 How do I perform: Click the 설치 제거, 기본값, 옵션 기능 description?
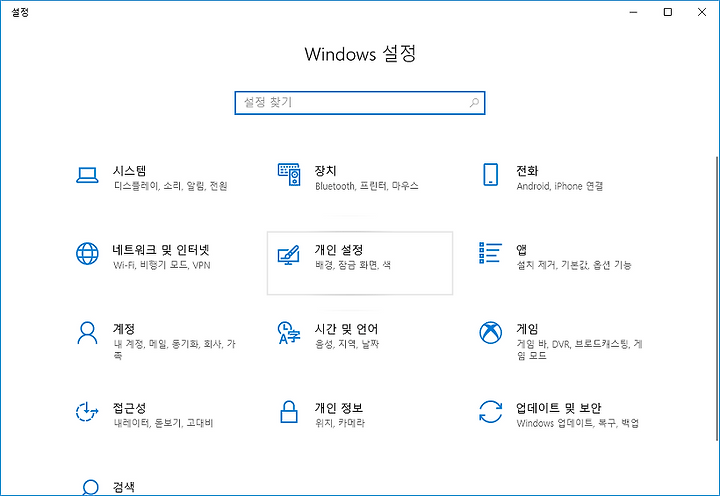coord(574,265)
